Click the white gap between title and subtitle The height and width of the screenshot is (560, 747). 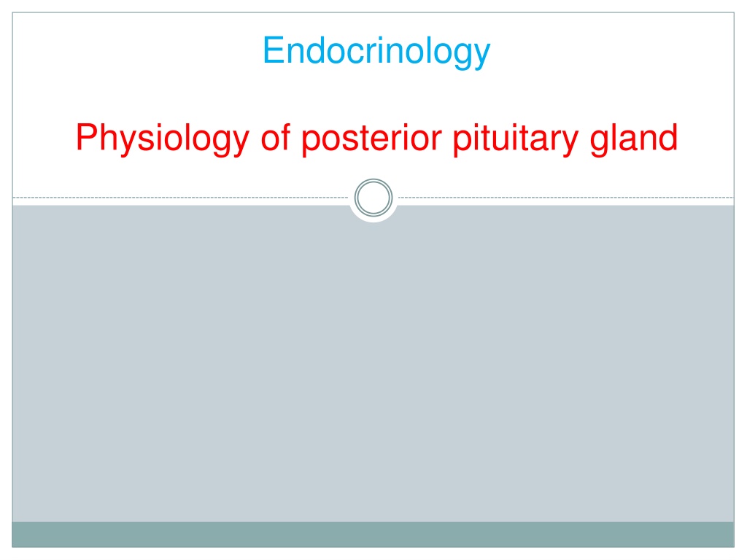point(373,96)
